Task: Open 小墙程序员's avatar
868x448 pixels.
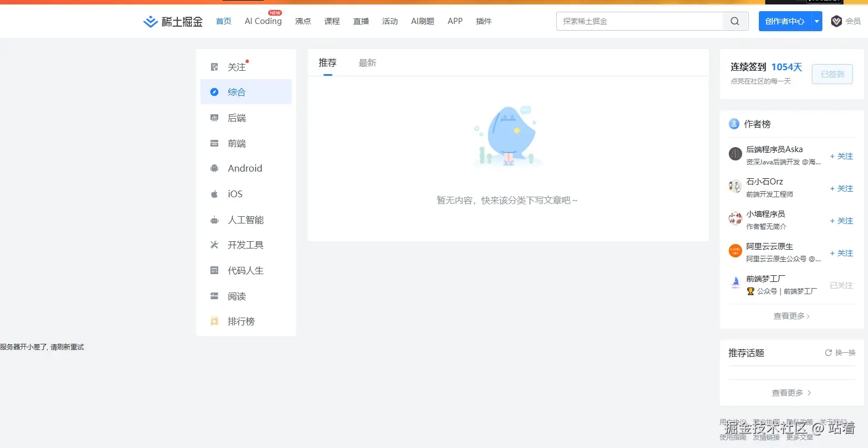Action: tap(735, 218)
